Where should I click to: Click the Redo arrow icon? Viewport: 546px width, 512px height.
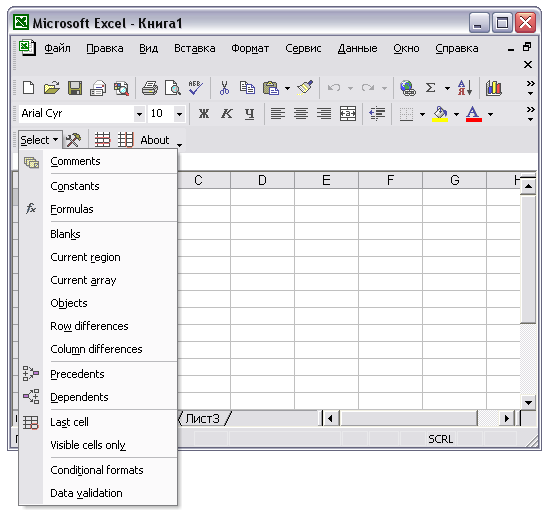pos(368,88)
